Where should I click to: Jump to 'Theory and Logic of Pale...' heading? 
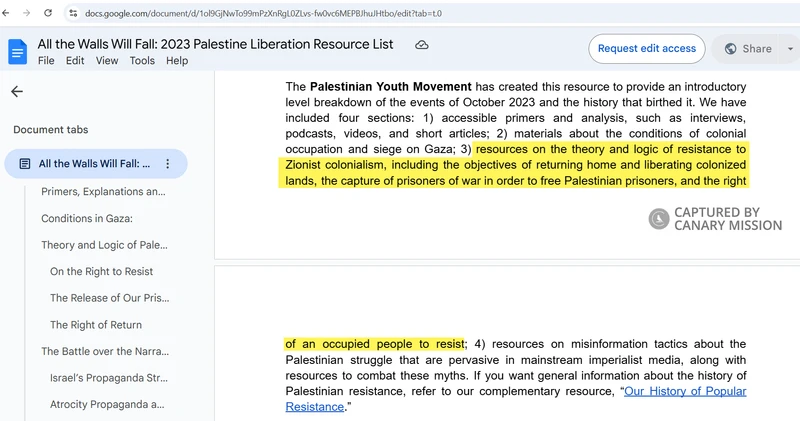105,245
